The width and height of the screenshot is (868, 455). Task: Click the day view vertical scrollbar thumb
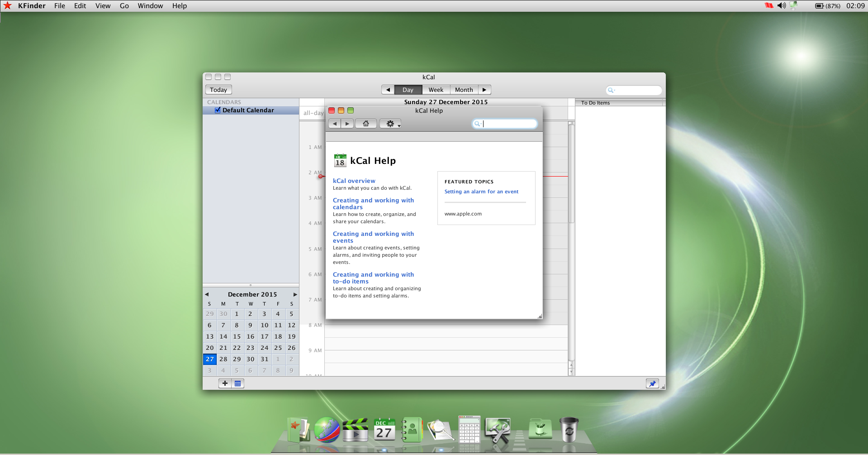pos(571,174)
